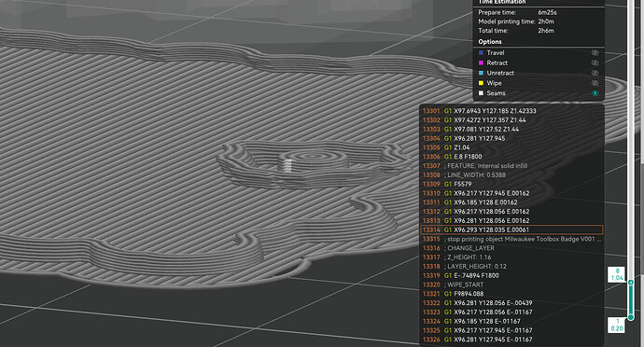Click the upper layer slider handle at layer 8
The image size is (644, 347).
(630, 282)
